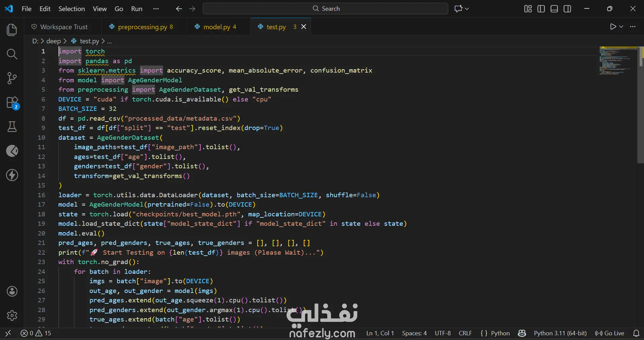Screen dimensions: 644x340
Task: Change file encoding UTF-8
Action: [443, 333]
